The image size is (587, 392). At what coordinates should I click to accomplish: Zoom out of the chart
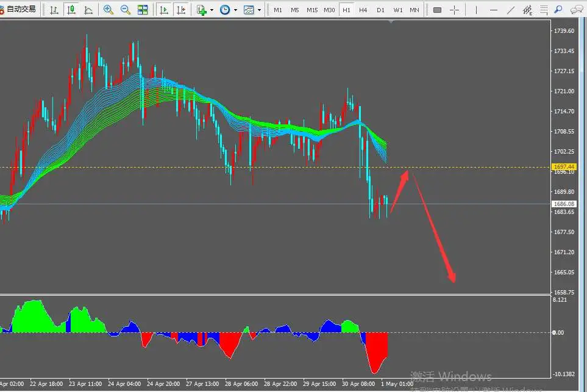click(x=126, y=10)
